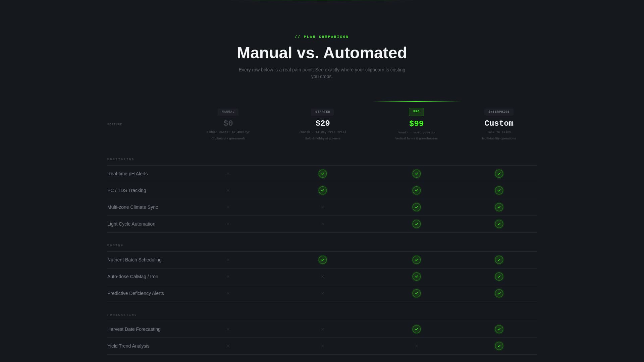
Task: Click the EC / TDS Tracking row label
Action: (x=127, y=190)
